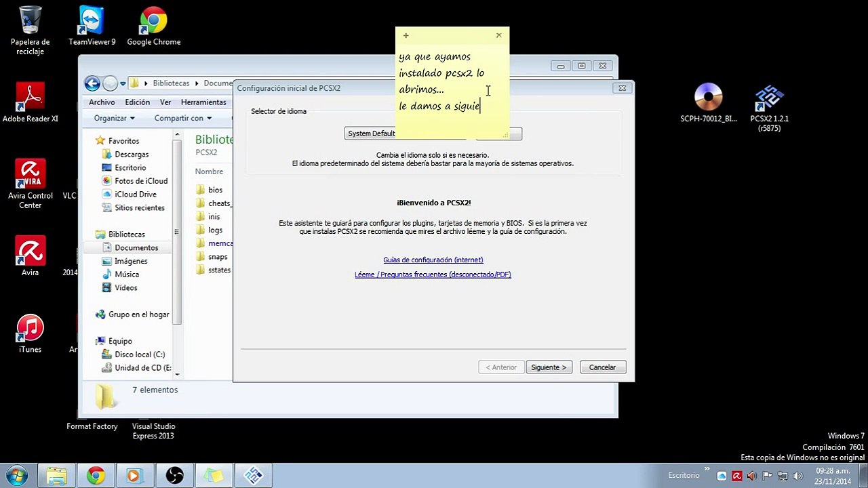Click Bibliotecas in the Explorer address bar
Viewport: 868px width, 488px height.
pos(171,83)
